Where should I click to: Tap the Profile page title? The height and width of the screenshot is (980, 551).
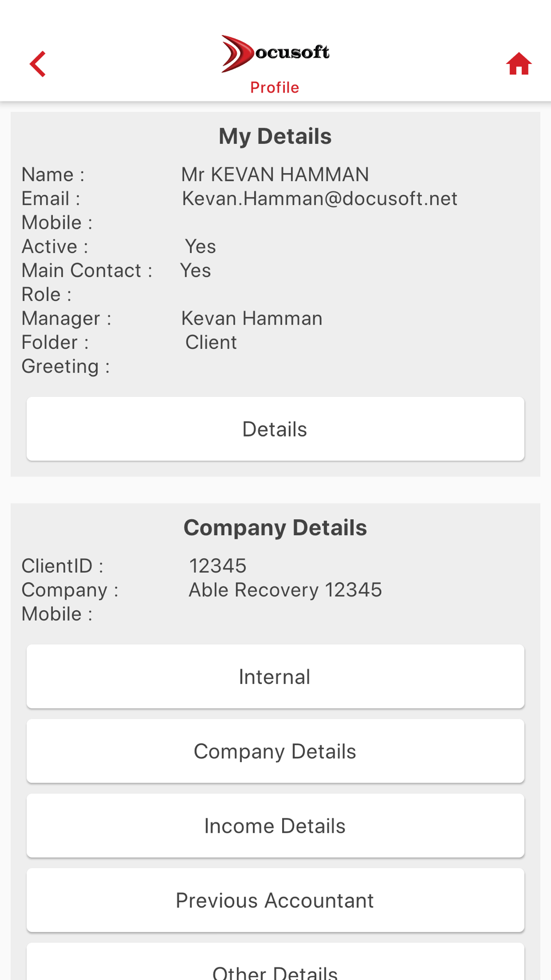point(274,88)
